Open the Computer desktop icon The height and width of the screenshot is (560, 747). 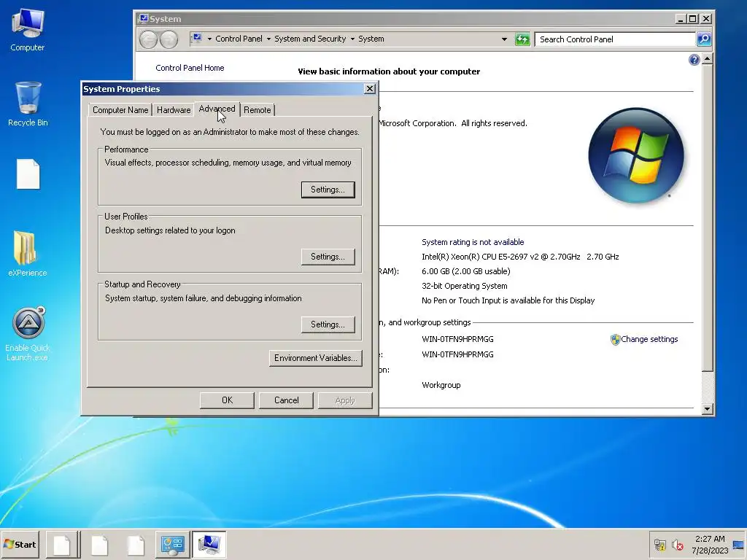[x=27, y=29]
